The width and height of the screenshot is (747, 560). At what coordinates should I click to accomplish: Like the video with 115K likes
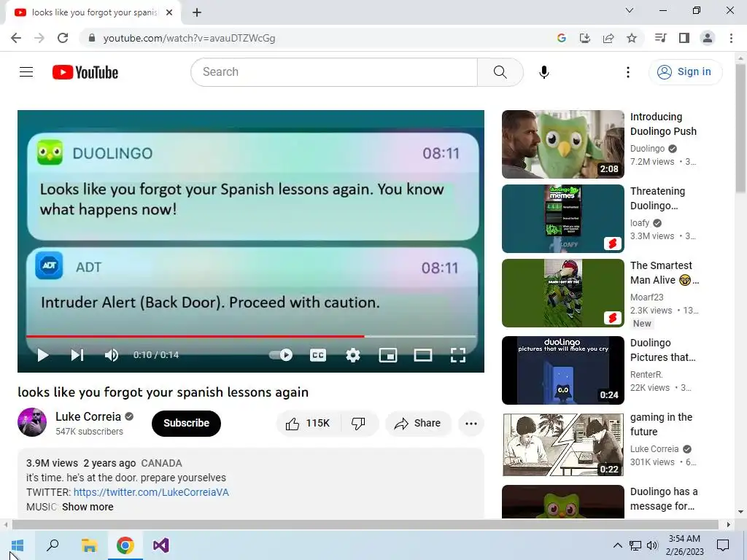click(309, 424)
